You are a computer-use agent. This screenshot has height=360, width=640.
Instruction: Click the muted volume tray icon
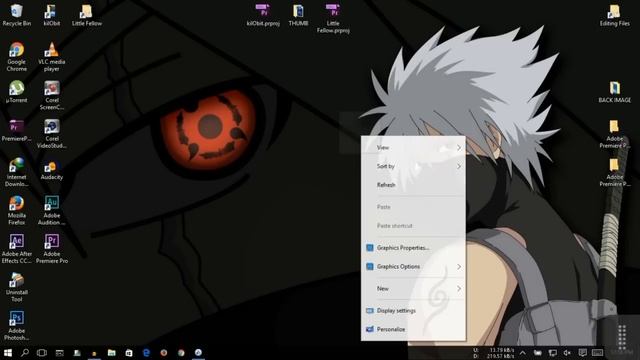(567, 353)
